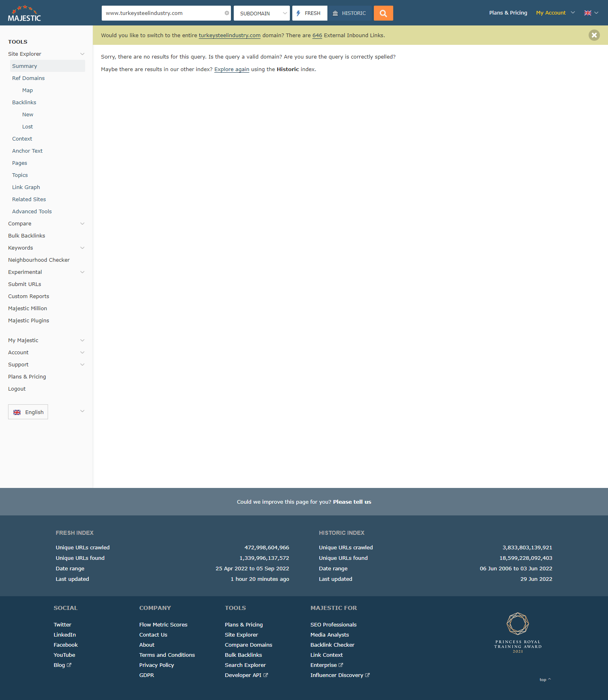Image resolution: width=608 pixels, height=700 pixels.
Task: Open GDPR footer link
Action: click(147, 675)
